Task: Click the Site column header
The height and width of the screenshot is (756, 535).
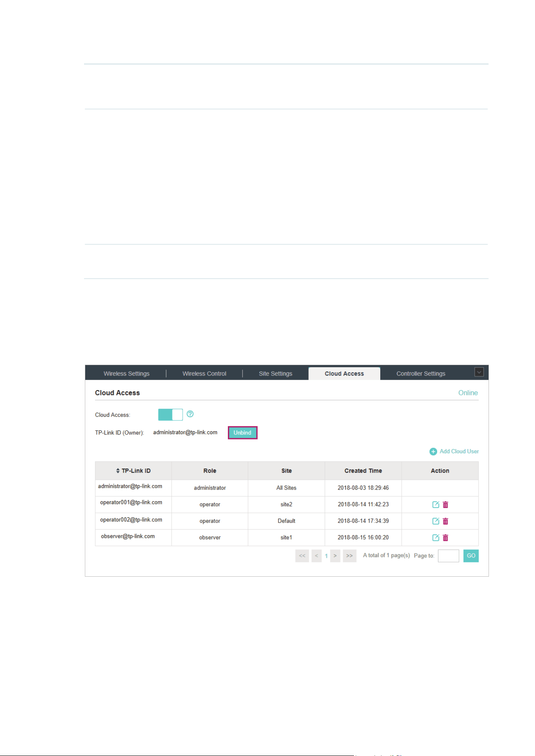Action: coord(286,471)
